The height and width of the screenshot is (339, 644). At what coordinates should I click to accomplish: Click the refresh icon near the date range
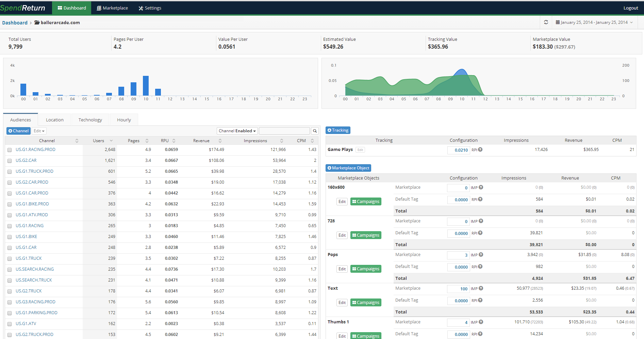click(x=546, y=22)
